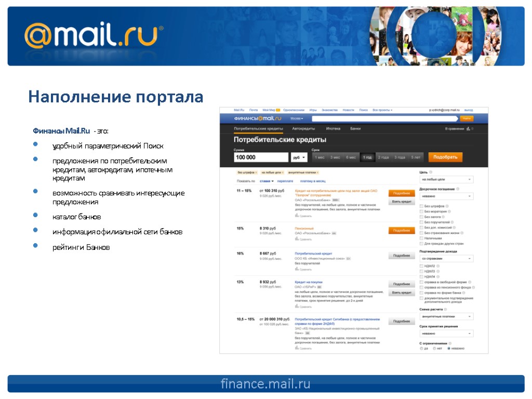The width and height of the screenshot is (532, 399).
Task: Open the руб currency dropdown
Action: 299,157
